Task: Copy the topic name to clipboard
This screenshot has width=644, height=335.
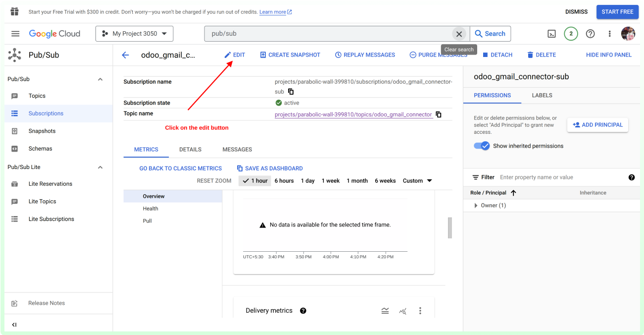Action: tap(439, 114)
